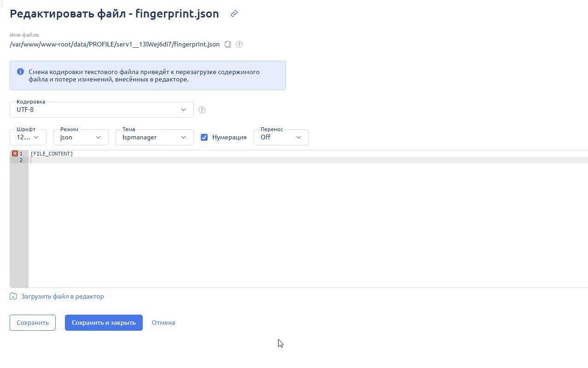The image size is (588, 368).
Task: Click the link icon beside the page title
Action: (233, 14)
